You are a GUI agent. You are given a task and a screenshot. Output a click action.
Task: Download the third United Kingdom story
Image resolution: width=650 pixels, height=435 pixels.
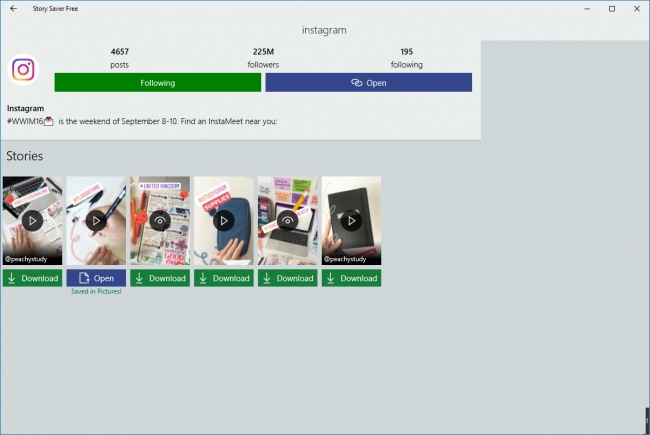tap(160, 278)
